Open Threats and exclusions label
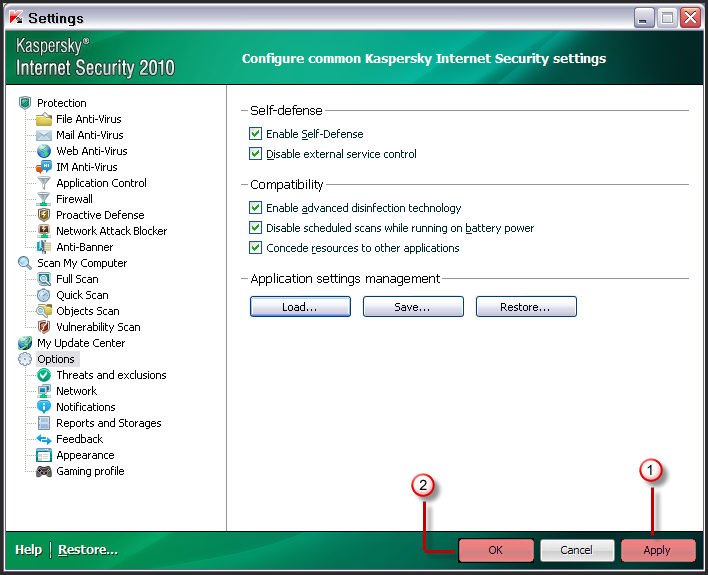The height and width of the screenshot is (575, 708). coord(111,375)
